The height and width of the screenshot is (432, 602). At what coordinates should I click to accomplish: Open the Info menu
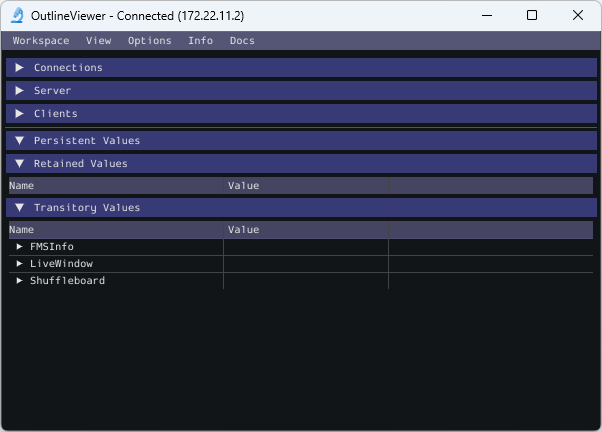point(200,41)
